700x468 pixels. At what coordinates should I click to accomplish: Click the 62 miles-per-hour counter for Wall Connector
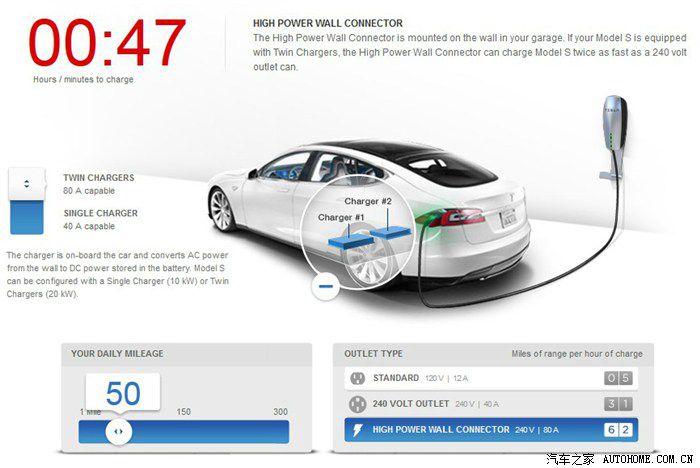[x=618, y=430]
